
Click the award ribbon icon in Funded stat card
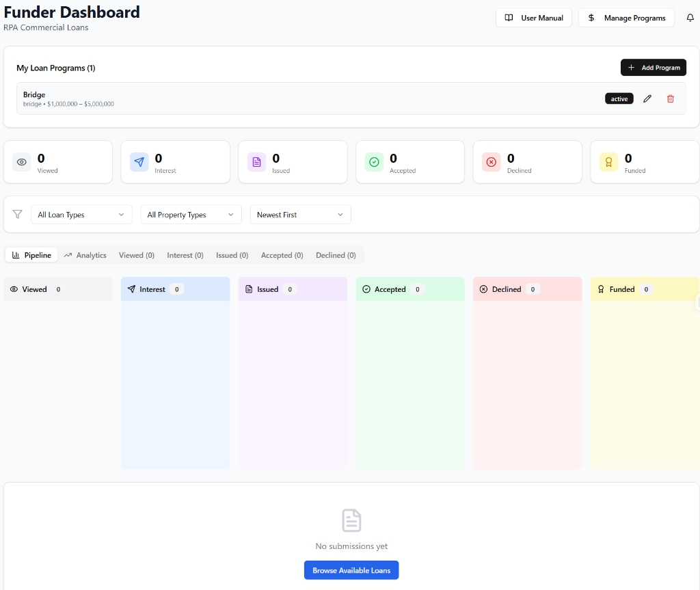click(608, 162)
